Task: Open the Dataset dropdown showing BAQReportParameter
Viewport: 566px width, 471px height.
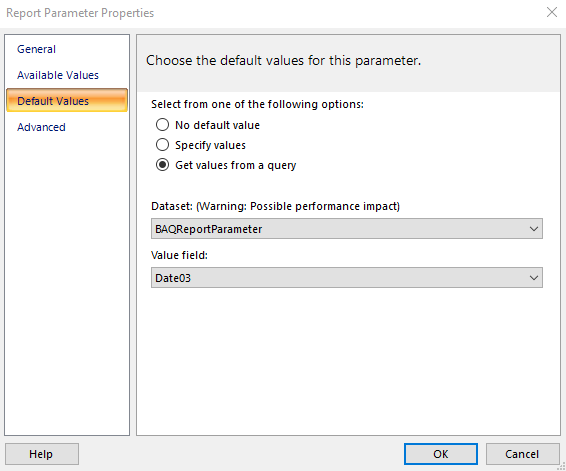Action: coord(347,228)
